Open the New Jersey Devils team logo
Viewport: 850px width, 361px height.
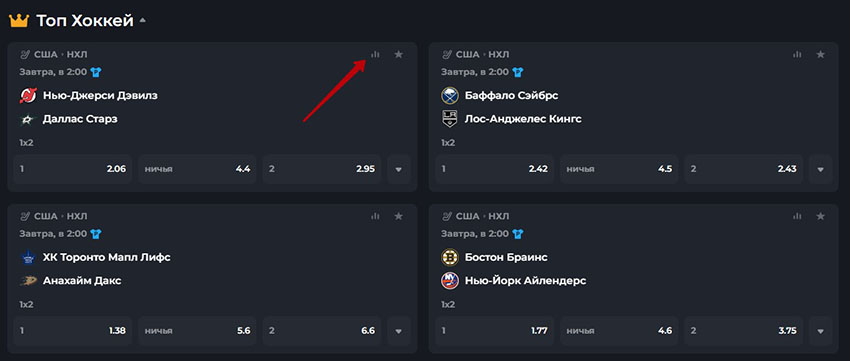(x=28, y=96)
